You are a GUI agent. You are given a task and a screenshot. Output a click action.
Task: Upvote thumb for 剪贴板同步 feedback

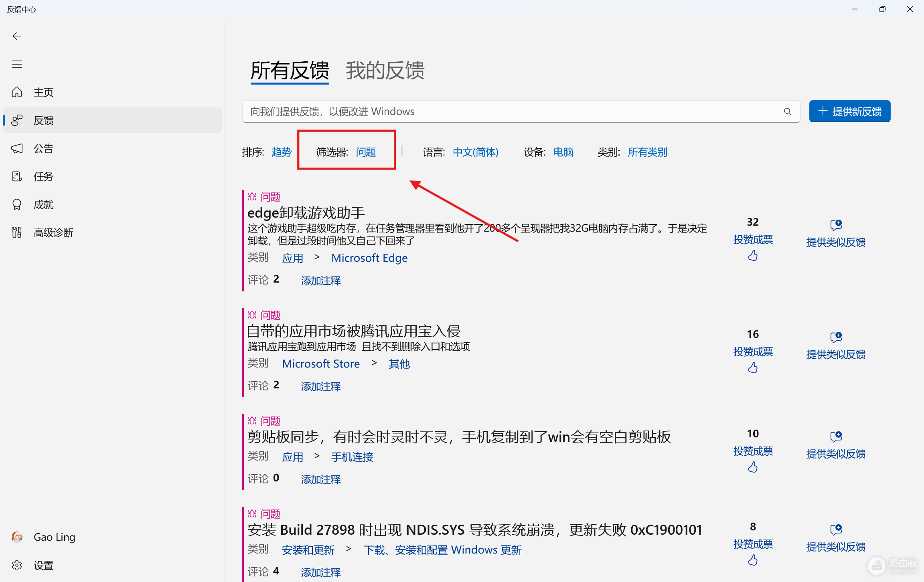(x=753, y=467)
